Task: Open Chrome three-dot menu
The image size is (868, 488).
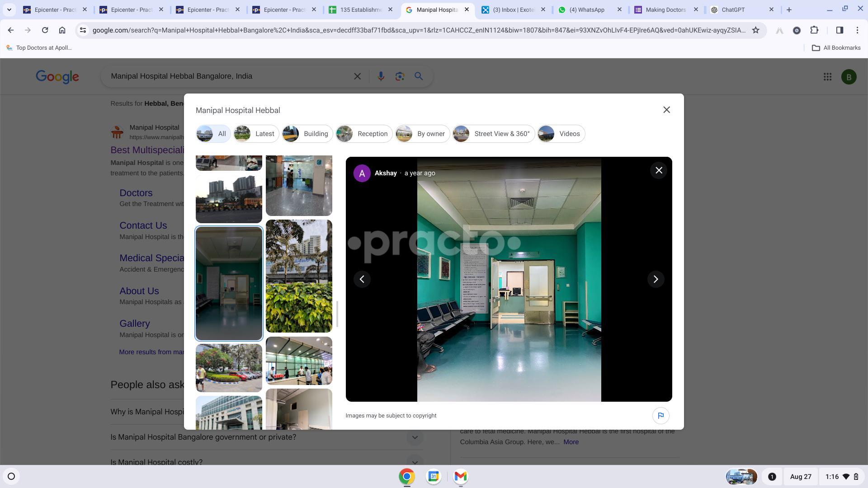Action: 857,30
